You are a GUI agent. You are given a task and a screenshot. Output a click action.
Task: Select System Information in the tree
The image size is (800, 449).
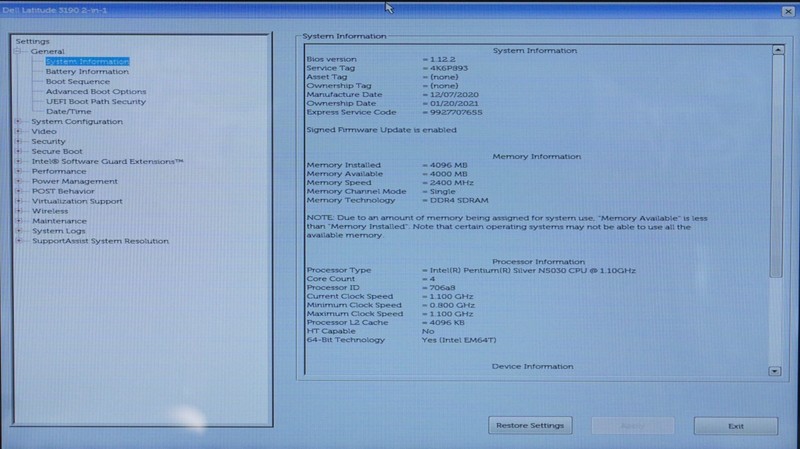(x=87, y=61)
